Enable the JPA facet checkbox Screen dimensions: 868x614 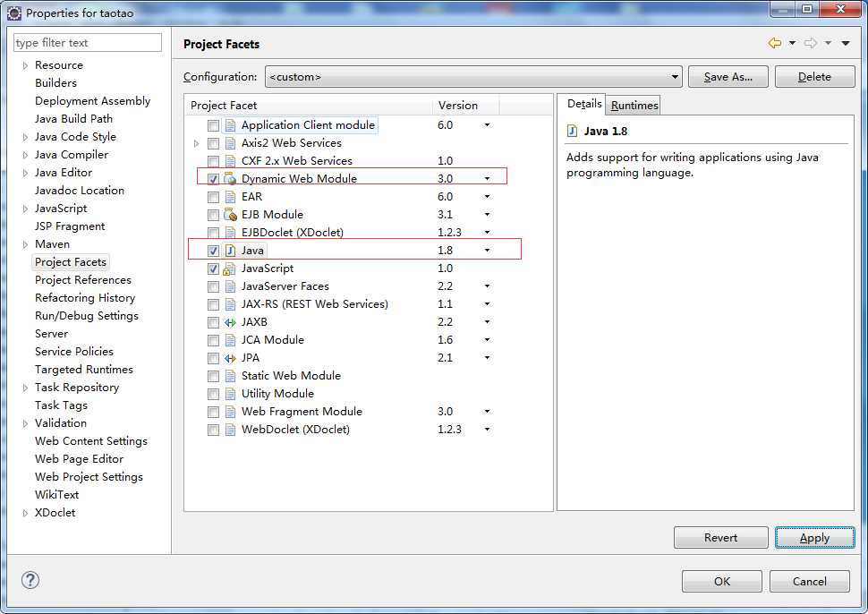213,358
